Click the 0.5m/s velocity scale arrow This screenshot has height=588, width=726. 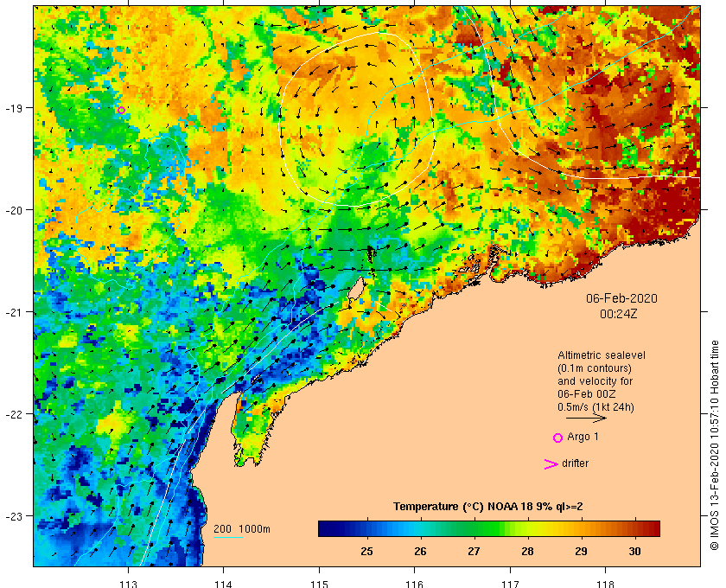[x=586, y=419]
